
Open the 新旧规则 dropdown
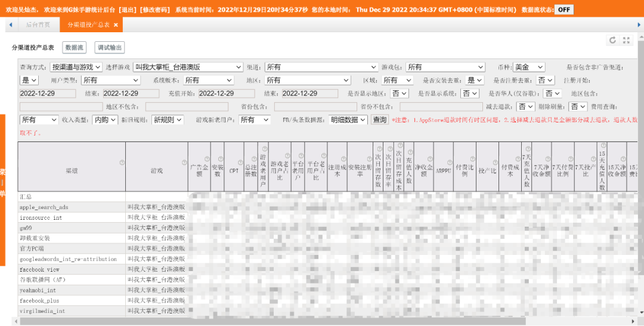click(168, 119)
